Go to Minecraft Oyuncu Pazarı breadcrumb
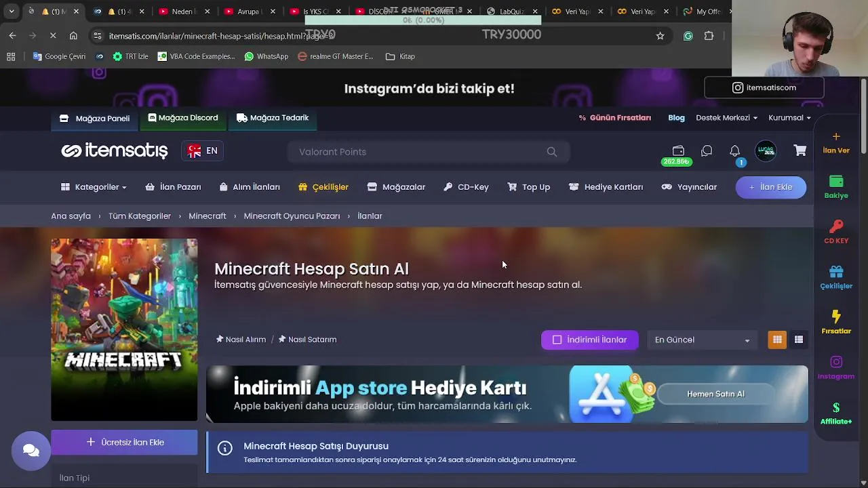The width and height of the screenshot is (868, 488). pyautogui.click(x=292, y=216)
